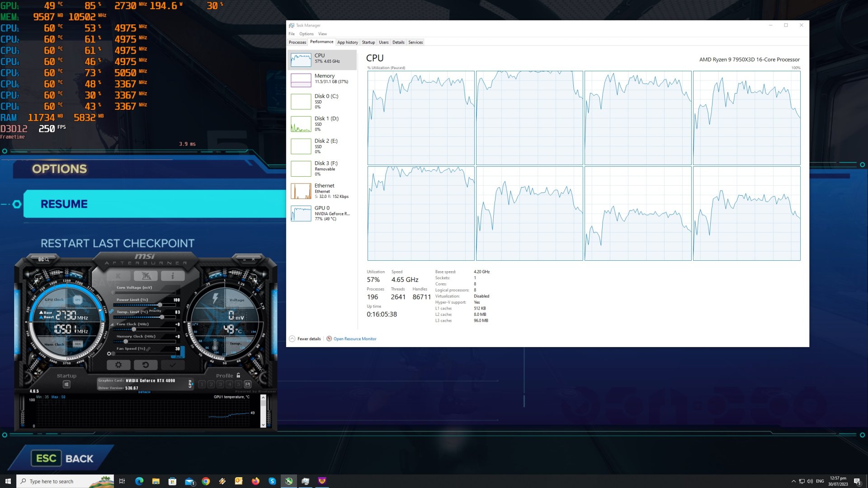
Task: Click the Open Resource Monitor link
Action: coord(354,339)
